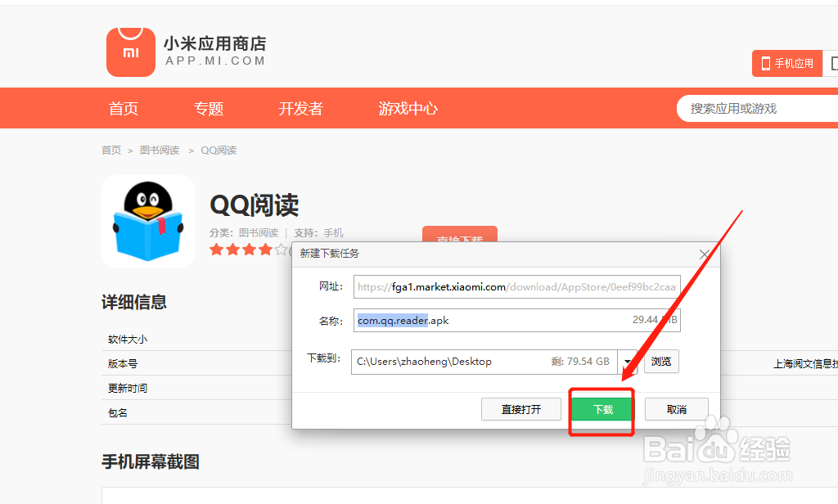Expand the download location dropdown arrow
Image resolution: width=838 pixels, height=504 pixels.
tap(628, 362)
